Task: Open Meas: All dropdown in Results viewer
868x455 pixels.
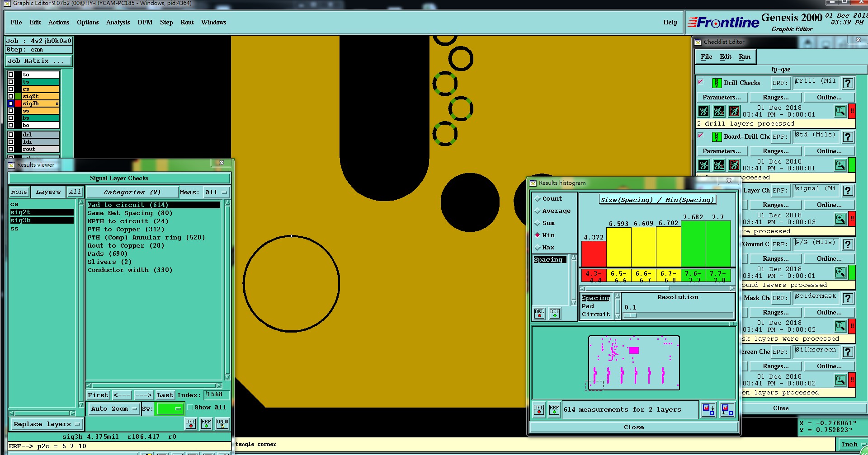Action: click(x=216, y=192)
